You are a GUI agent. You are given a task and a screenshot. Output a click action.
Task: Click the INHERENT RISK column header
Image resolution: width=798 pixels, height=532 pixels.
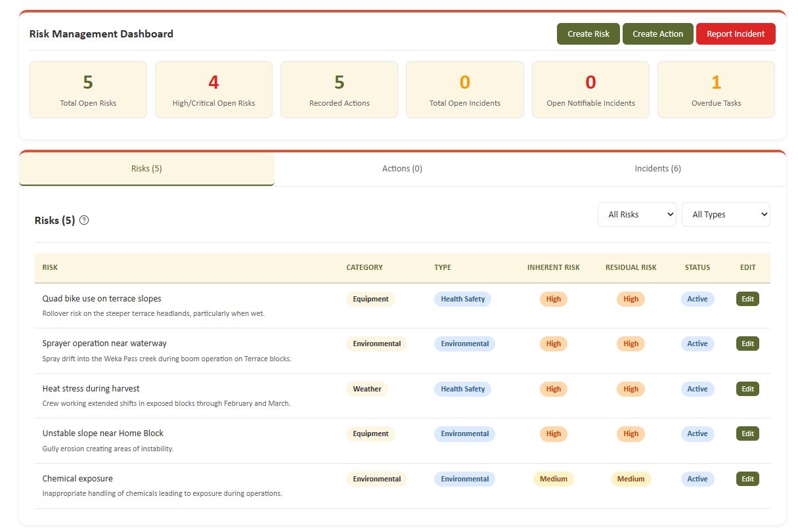tap(553, 267)
